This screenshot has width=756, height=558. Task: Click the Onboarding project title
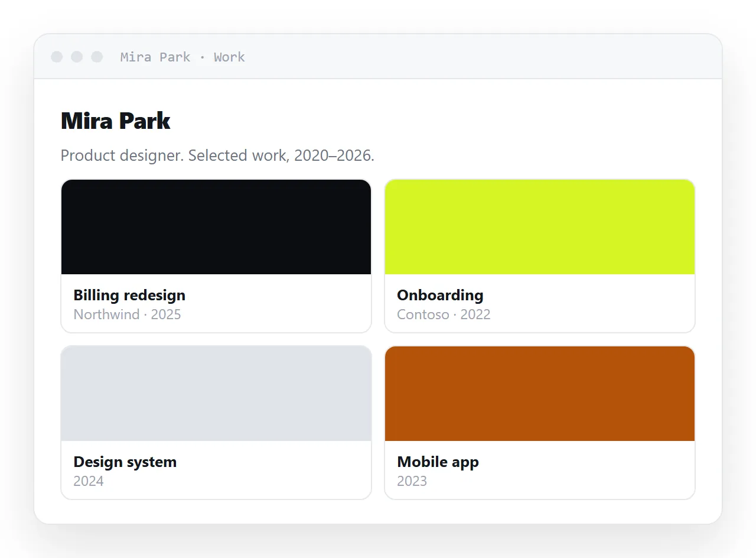point(440,295)
